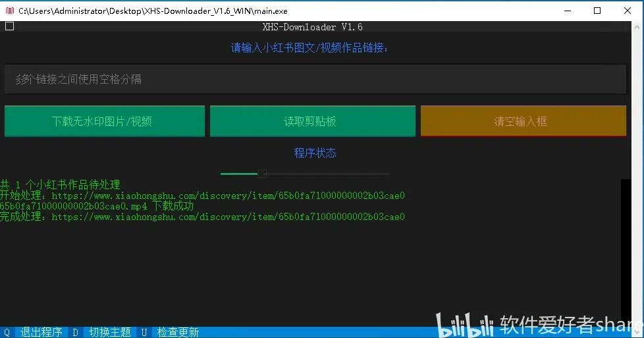Click the U key hint in footer
Screen dimensions: 644x338
click(144, 332)
